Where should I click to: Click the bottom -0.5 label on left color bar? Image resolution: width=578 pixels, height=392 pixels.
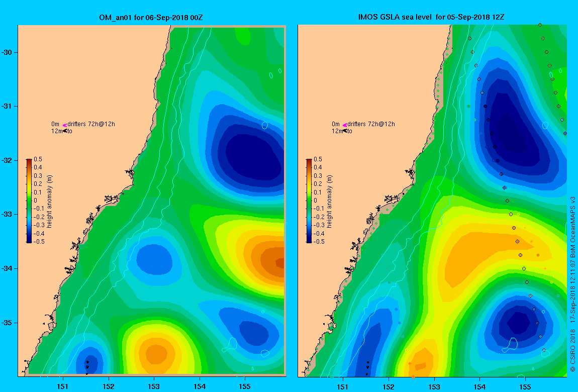point(38,242)
